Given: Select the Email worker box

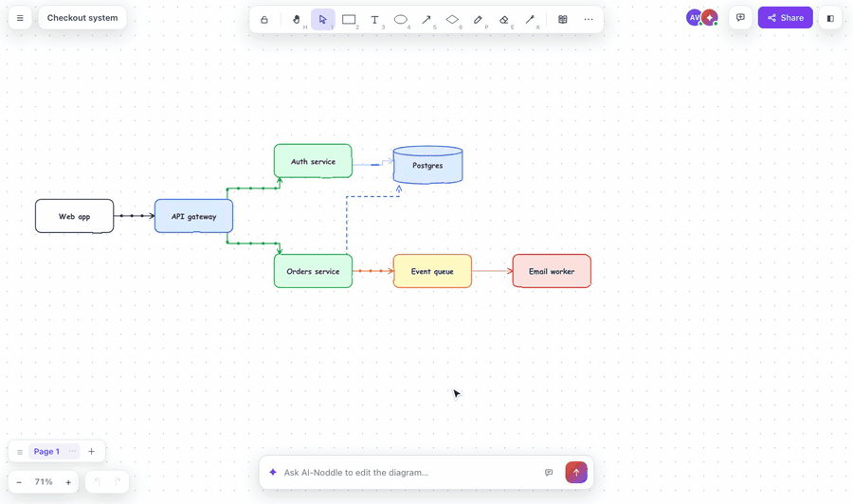Looking at the screenshot, I should (552, 271).
